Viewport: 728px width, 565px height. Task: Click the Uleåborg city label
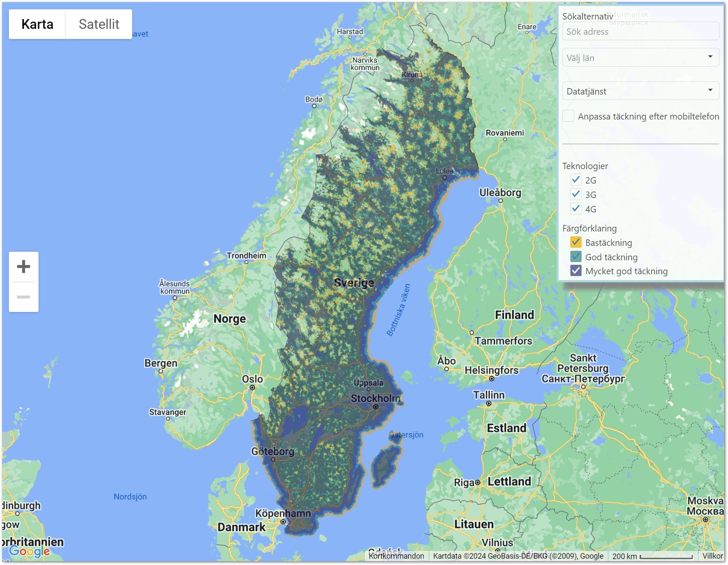pos(500,192)
